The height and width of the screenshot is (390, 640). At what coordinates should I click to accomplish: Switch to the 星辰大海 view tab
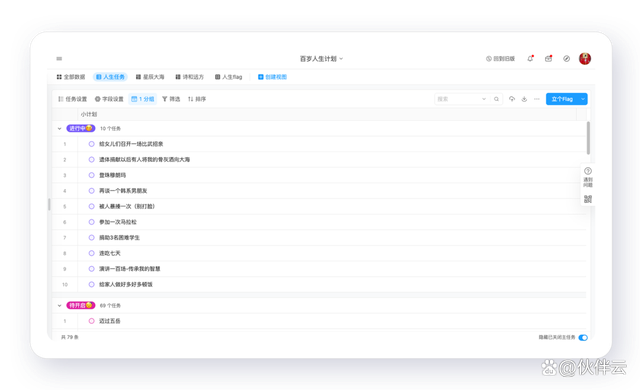point(150,77)
